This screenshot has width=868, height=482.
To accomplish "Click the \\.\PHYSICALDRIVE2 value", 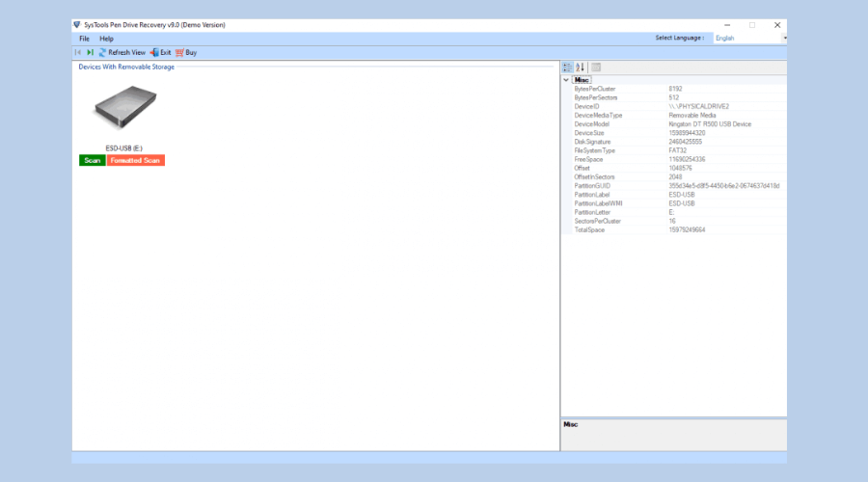I will [x=698, y=106].
